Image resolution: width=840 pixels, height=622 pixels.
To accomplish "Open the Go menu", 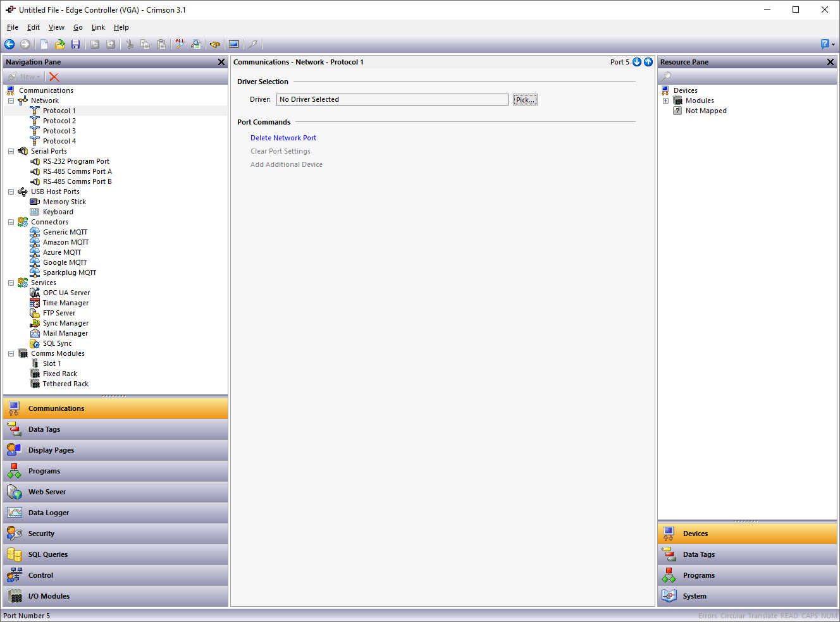I will click(x=78, y=27).
